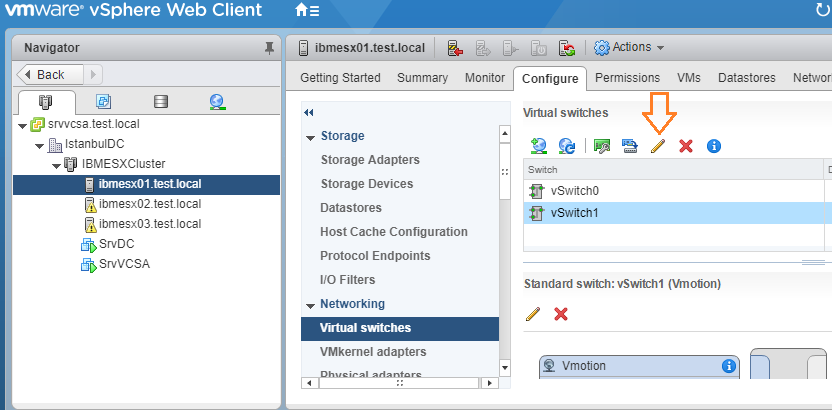Select Virtual switches in sidebar
The width and height of the screenshot is (832, 410).
coord(400,328)
